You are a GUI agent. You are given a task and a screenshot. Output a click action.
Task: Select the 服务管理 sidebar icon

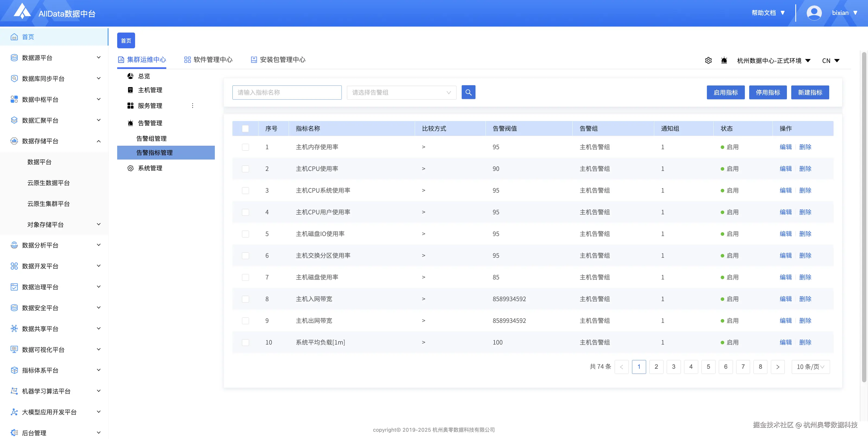coord(130,105)
